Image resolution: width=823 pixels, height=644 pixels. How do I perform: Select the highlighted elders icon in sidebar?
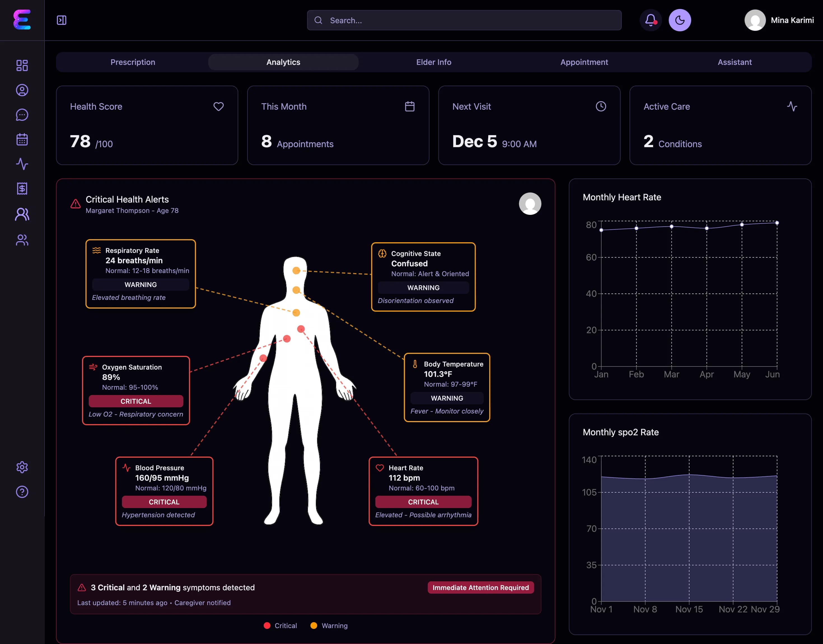click(x=22, y=214)
